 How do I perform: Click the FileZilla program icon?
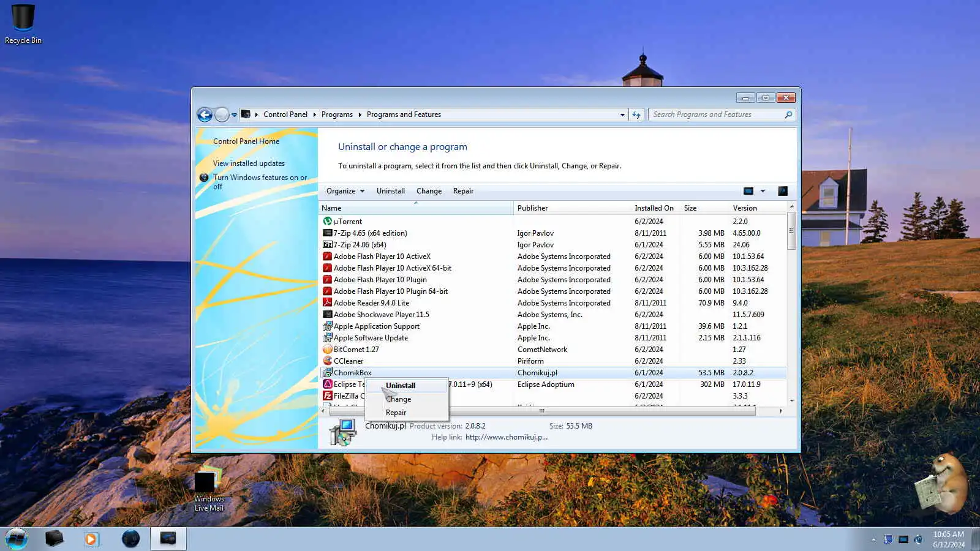328,396
